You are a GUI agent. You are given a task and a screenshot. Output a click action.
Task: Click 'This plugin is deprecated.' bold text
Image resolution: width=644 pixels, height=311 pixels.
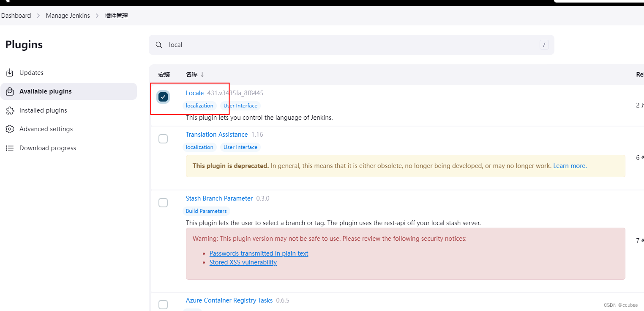[x=231, y=166]
